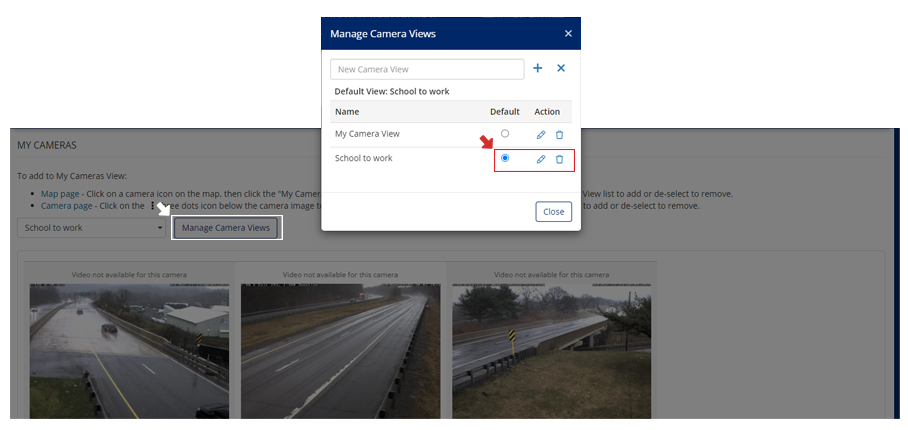Set My Camera View as default
Viewport: 908px width, 430px height.
505,133
